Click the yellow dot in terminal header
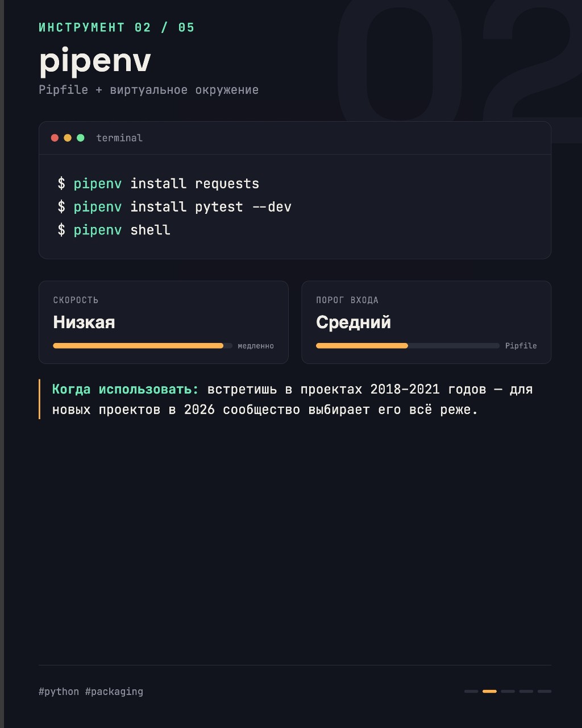The height and width of the screenshot is (728, 582). 68,138
